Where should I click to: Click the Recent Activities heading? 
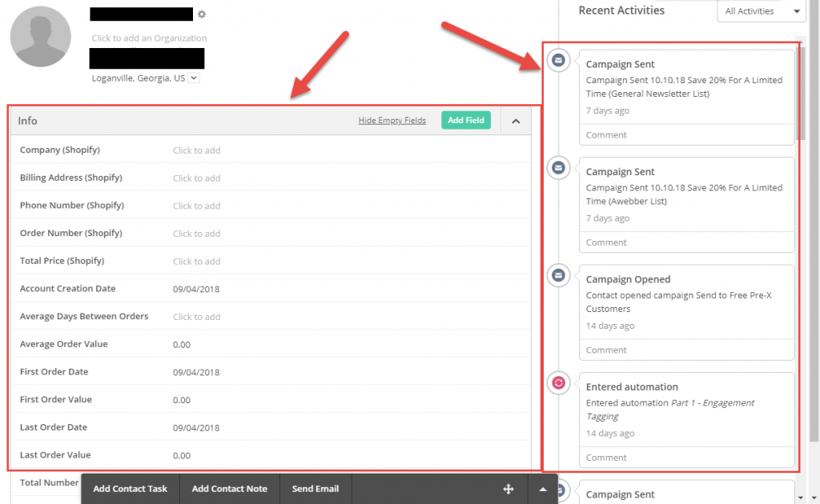(x=621, y=10)
